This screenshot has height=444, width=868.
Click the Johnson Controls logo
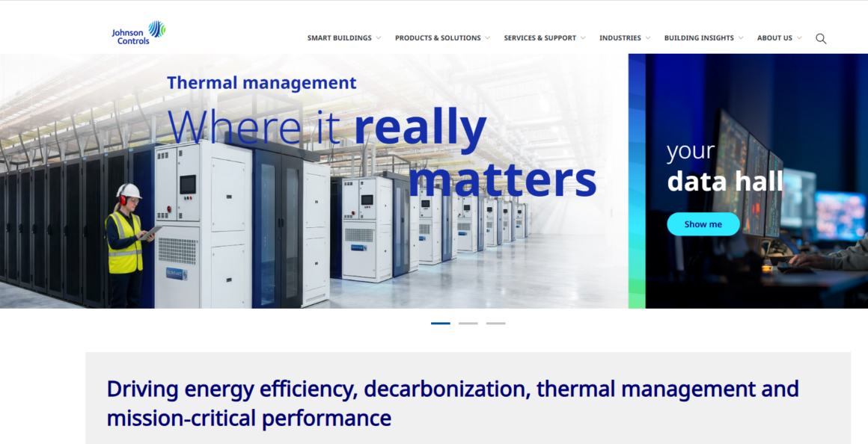138,33
